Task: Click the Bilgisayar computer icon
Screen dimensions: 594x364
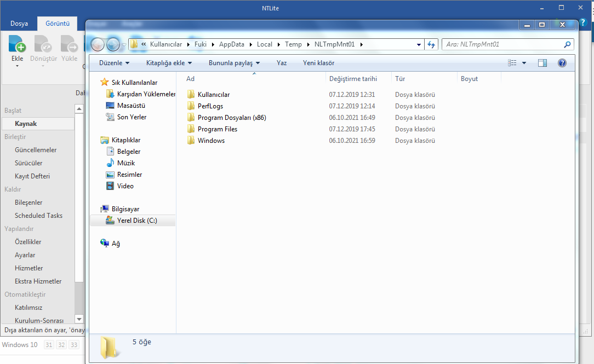Action: pos(105,209)
